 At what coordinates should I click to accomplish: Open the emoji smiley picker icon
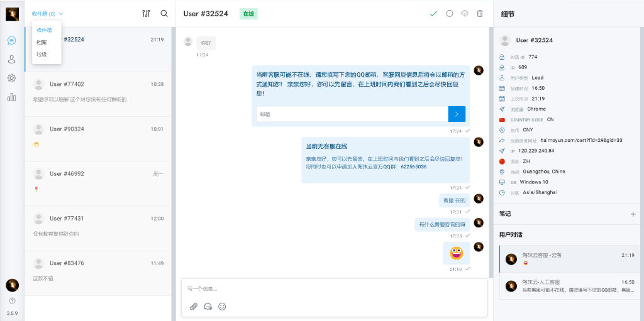[222, 306]
